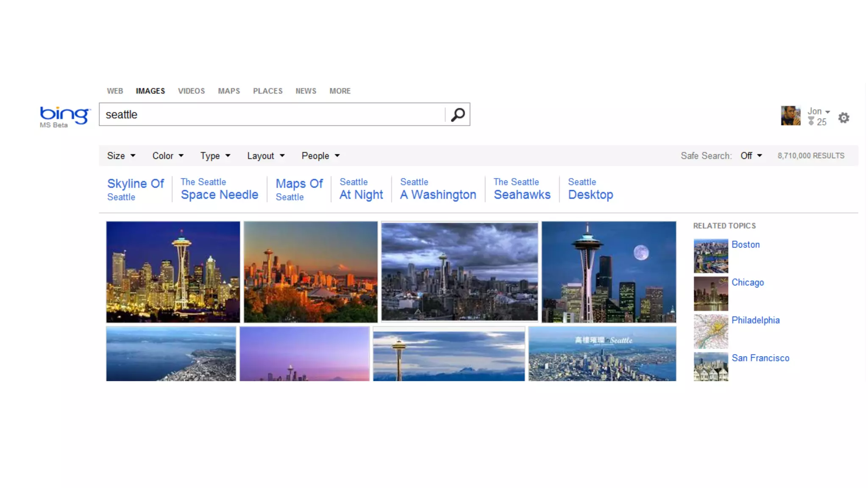Follow the Seattle At Night suggestion
The width and height of the screenshot is (868, 488).
pyautogui.click(x=361, y=189)
